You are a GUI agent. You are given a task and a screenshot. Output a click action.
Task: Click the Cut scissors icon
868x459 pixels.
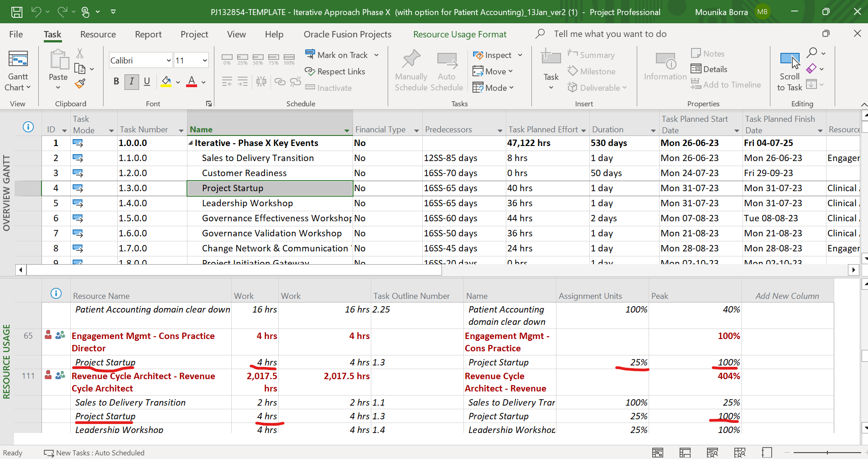80,54
